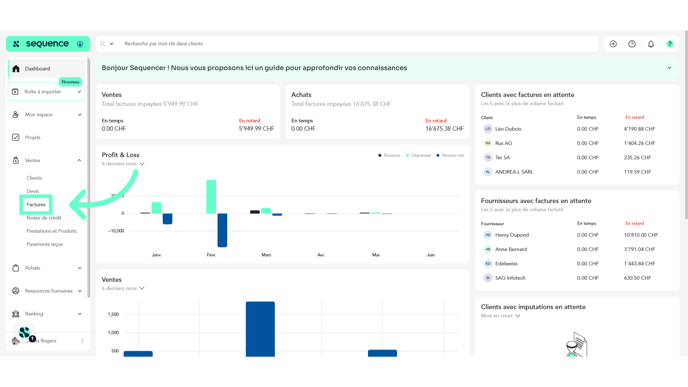
Task: Click the Achats shopping bag icon
Action: (15, 268)
